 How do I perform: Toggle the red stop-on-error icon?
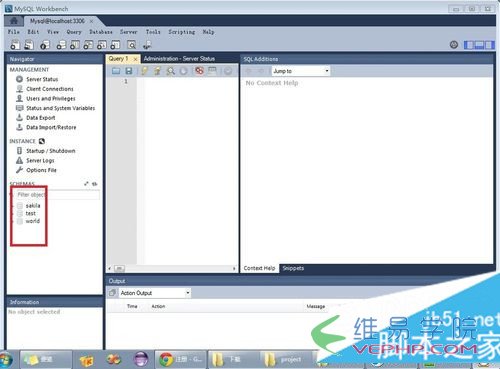tap(199, 71)
